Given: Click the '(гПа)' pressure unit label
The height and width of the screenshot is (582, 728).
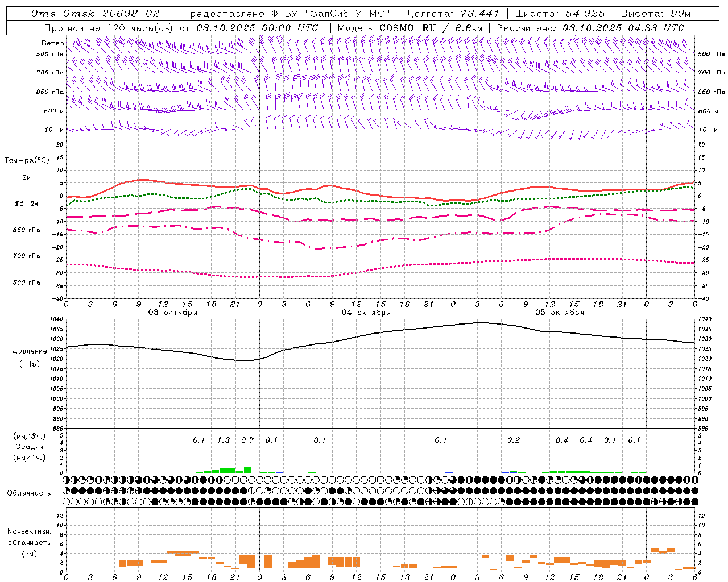Looking at the screenshot, I should pyautogui.click(x=30, y=364).
